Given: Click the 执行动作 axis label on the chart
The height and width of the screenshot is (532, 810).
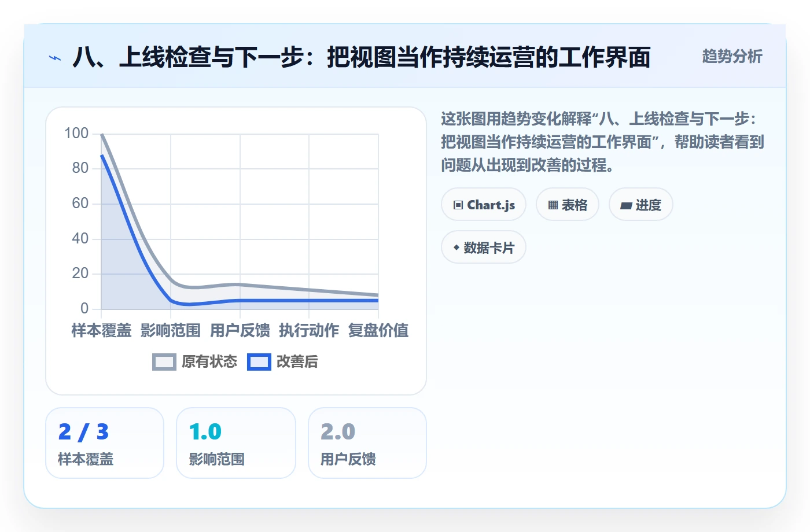Looking at the screenshot, I should click(309, 331).
